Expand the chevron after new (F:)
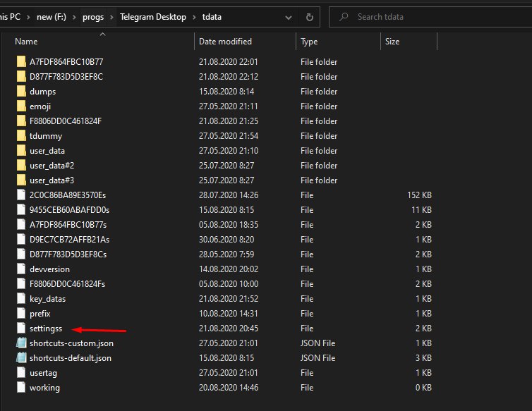Image resolution: width=532 pixels, height=411 pixels. click(74, 17)
